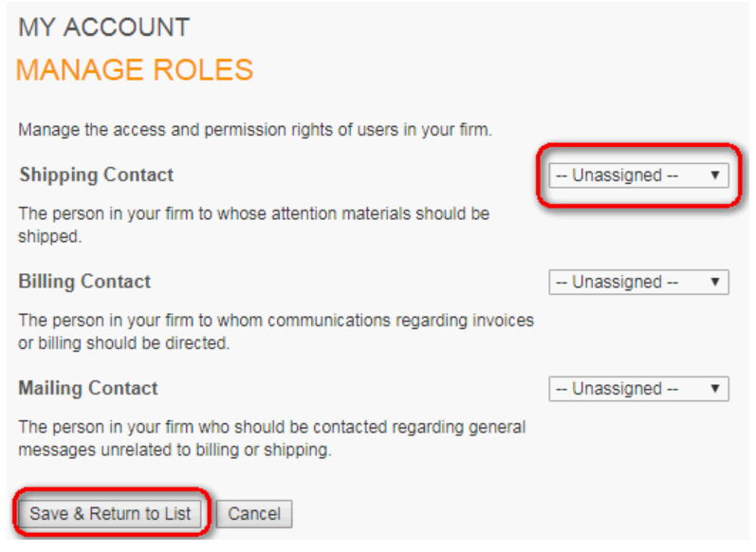This screenshot has height=552, width=756.
Task: Click the bold Billing Contact label
Action: [x=84, y=282]
